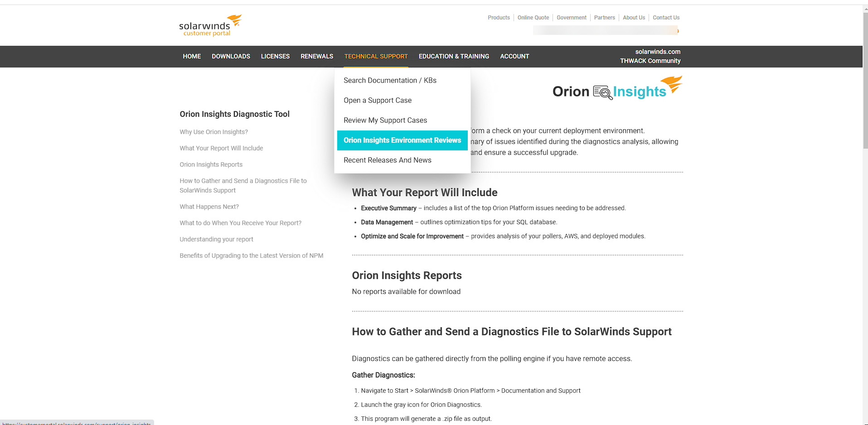Screen dimensions: 868x425
Task: Click the Navigate to Start step text
Action: (x=470, y=391)
